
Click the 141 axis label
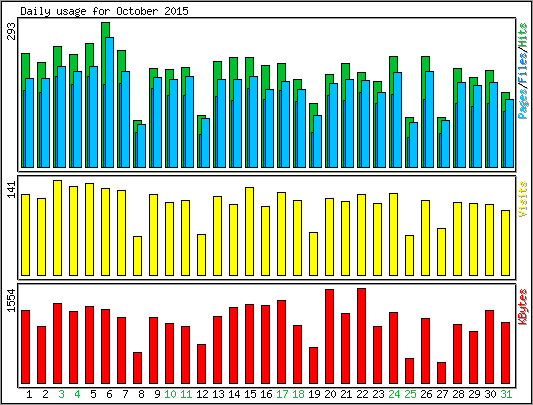[x=12, y=190]
